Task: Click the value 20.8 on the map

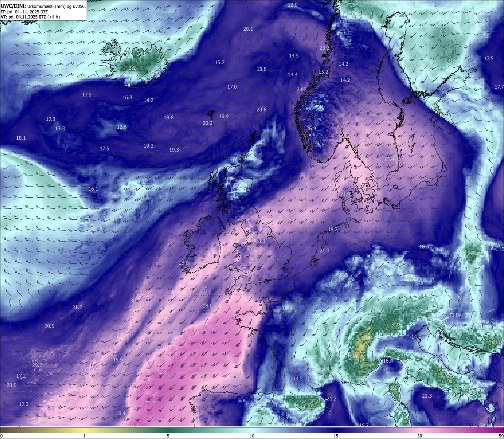Action: 261,109
